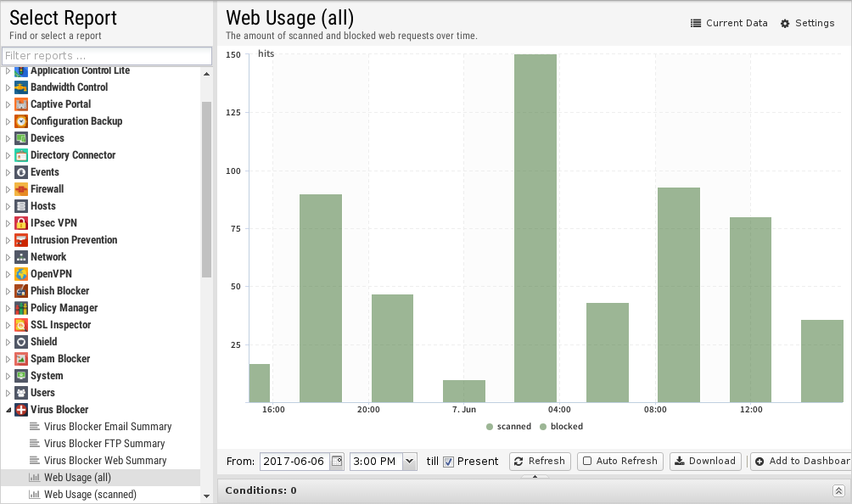This screenshot has width=852, height=504.
Task: Toggle the blocked series in legend
Action: click(x=561, y=426)
